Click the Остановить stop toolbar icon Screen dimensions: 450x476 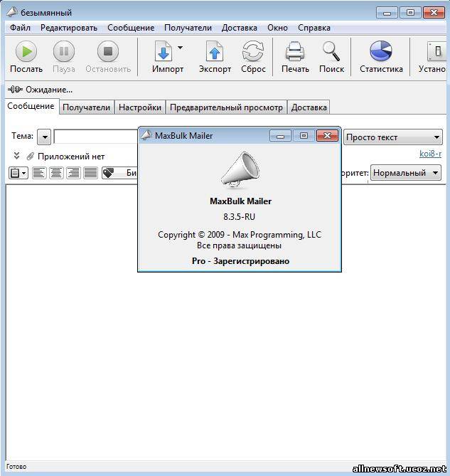click(x=108, y=52)
